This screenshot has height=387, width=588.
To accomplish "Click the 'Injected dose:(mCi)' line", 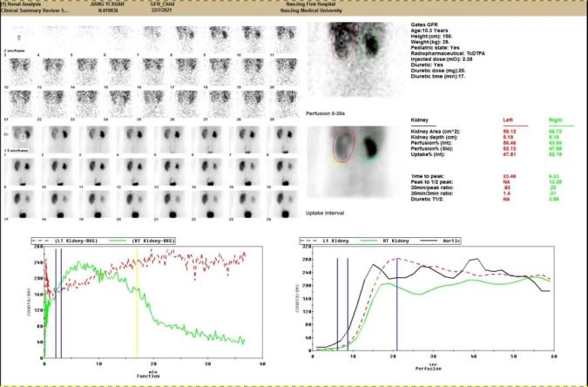I will tap(442, 59).
